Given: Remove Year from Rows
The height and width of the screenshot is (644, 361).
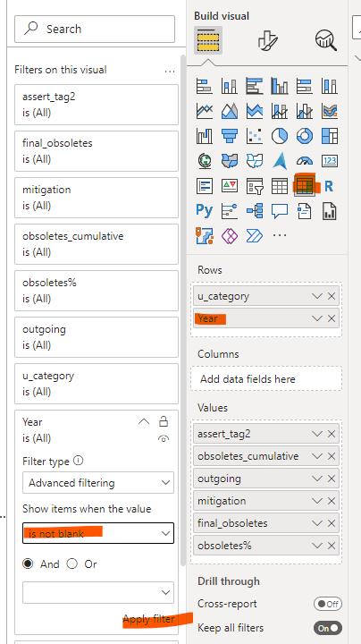Looking at the screenshot, I should click(x=332, y=318).
